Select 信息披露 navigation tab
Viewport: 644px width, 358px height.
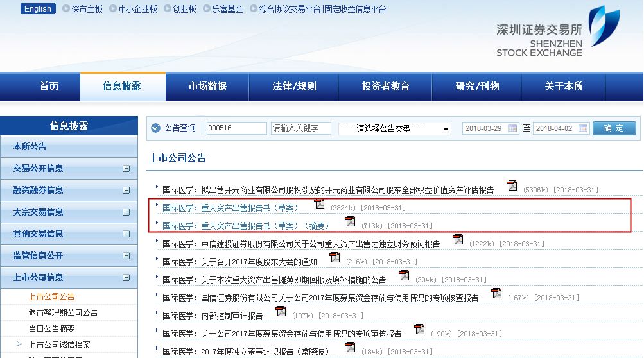pos(122,86)
